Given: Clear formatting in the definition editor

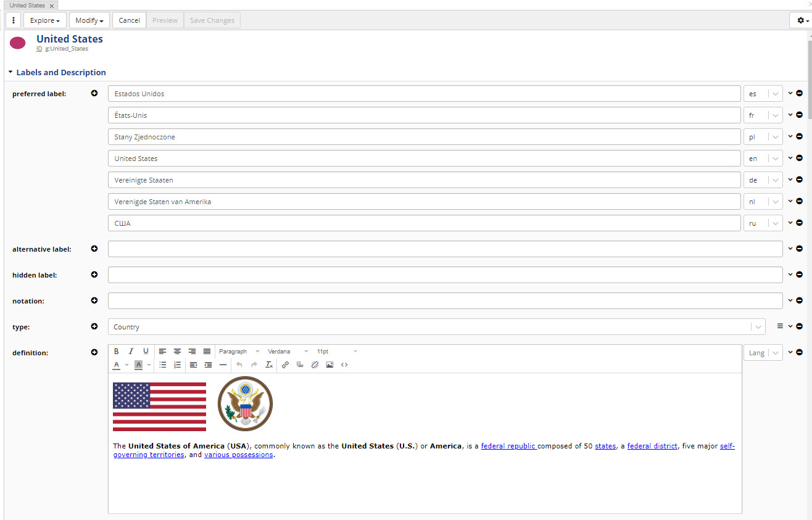Looking at the screenshot, I should point(268,365).
